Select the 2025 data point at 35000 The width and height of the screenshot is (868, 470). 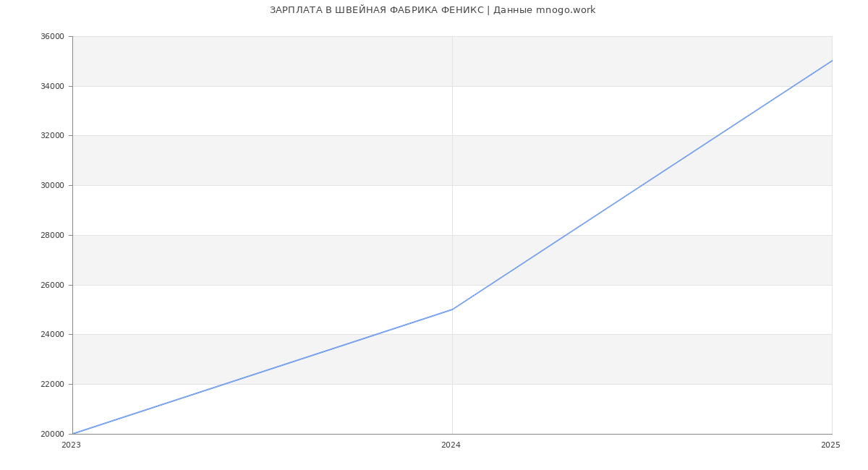[x=832, y=61]
